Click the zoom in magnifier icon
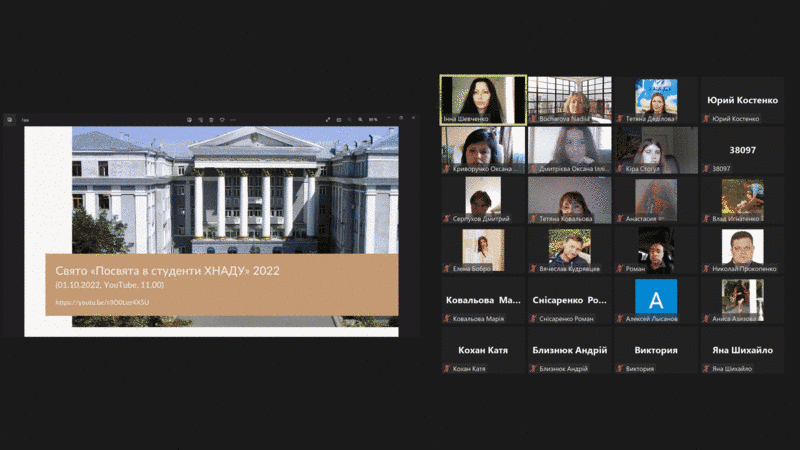The height and width of the screenshot is (450, 800). (x=360, y=119)
